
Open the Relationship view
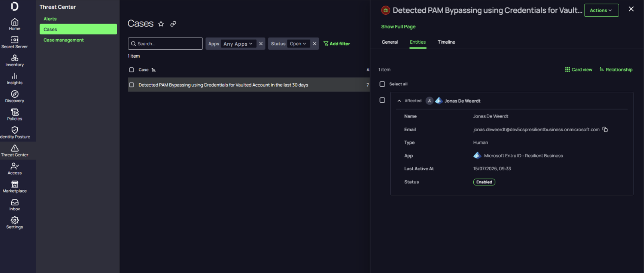tap(616, 70)
